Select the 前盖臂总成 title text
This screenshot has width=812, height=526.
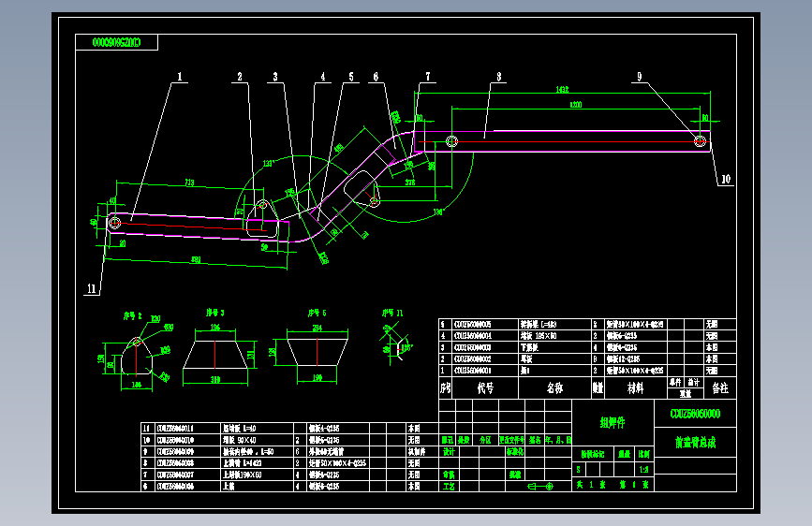(695, 442)
